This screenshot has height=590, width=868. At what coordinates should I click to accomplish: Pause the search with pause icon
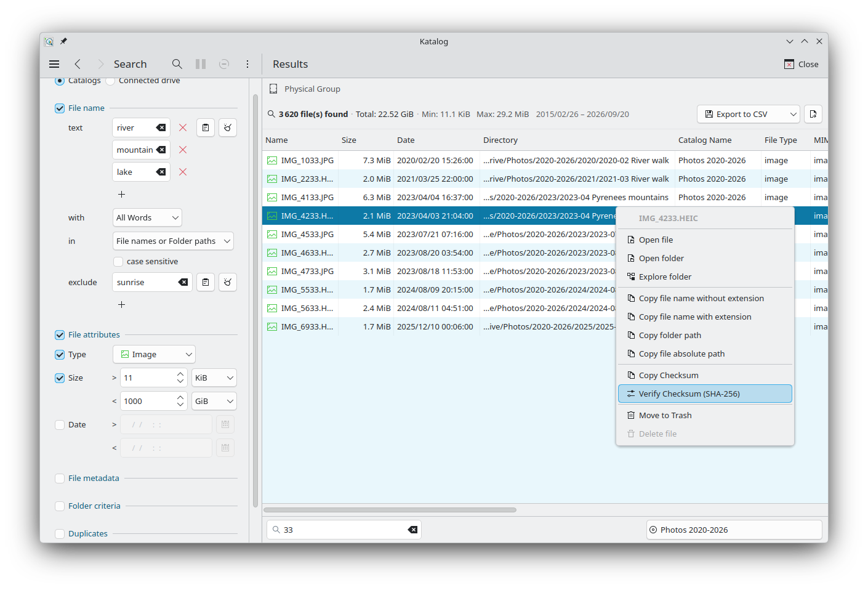point(201,64)
